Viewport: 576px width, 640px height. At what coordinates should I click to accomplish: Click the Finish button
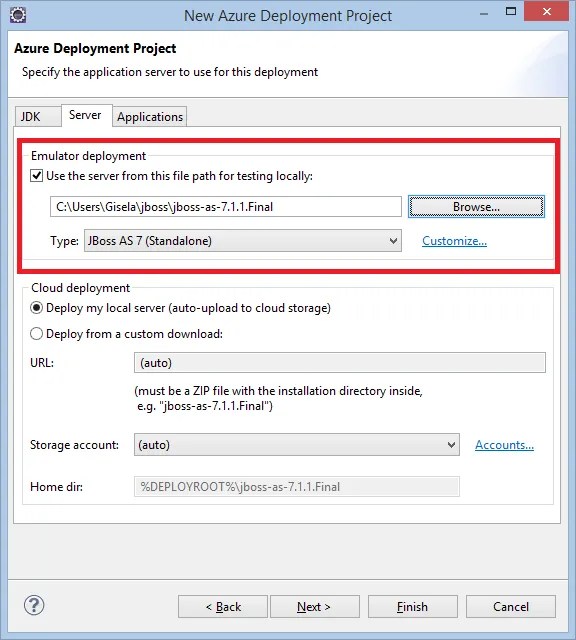(412, 607)
